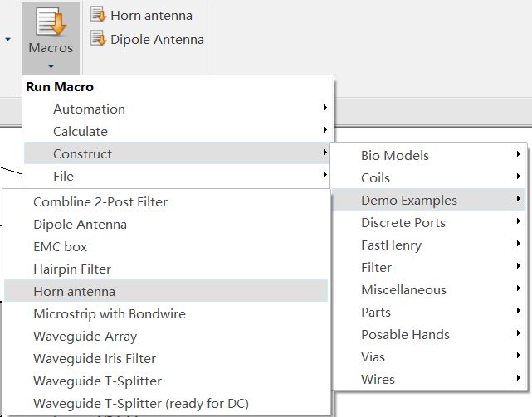Open the File macro submenu
Viewport: 532px width, 417px height.
(177, 176)
